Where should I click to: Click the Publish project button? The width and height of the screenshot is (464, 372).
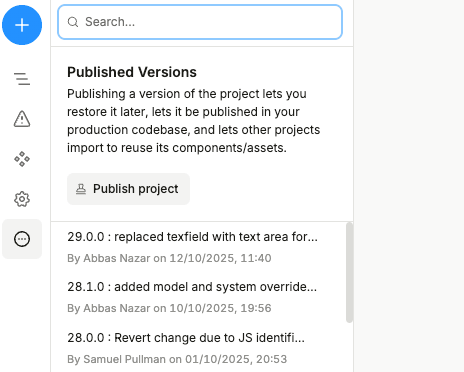pyautogui.click(x=128, y=189)
